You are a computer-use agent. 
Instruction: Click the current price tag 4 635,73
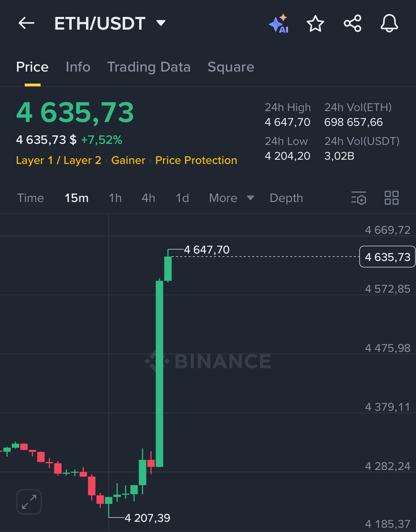pos(387,257)
